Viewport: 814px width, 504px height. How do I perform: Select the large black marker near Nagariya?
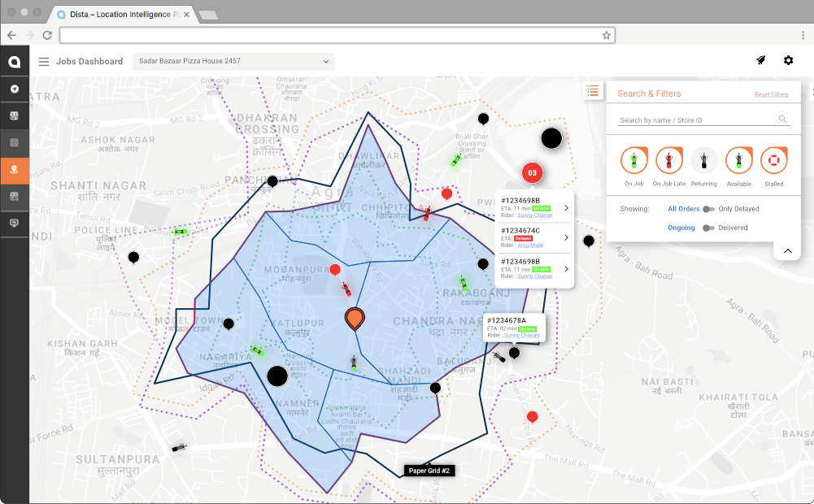(277, 376)
